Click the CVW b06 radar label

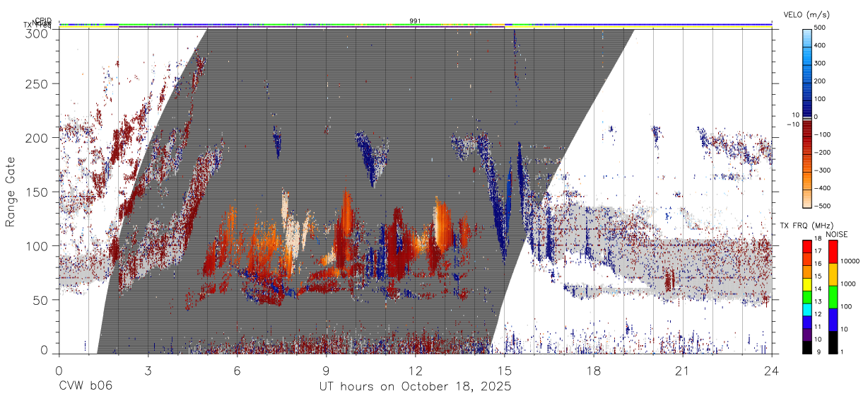coord(85,387)
